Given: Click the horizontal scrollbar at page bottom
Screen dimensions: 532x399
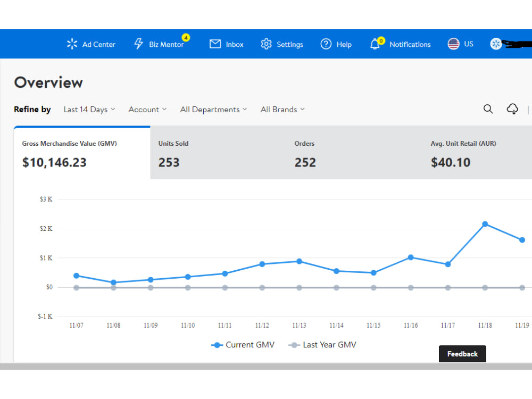Looking at the screenshot, I should click(x=266, y=367).
